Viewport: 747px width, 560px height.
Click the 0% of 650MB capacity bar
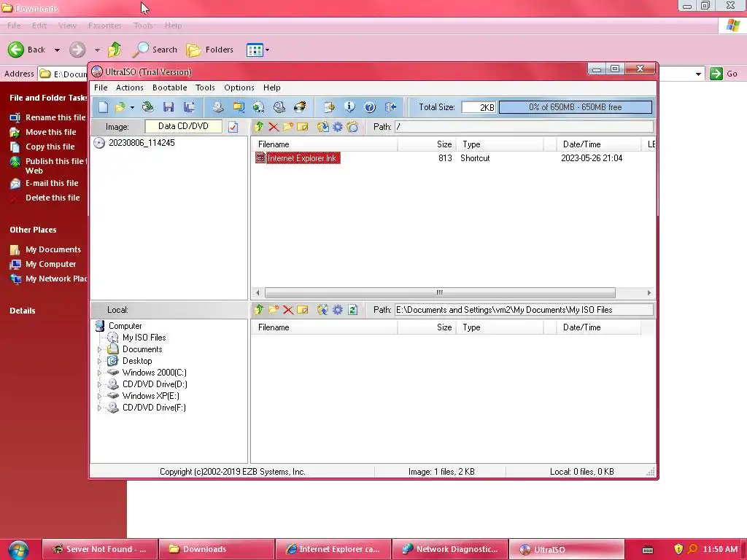click(x=576, y=107)
